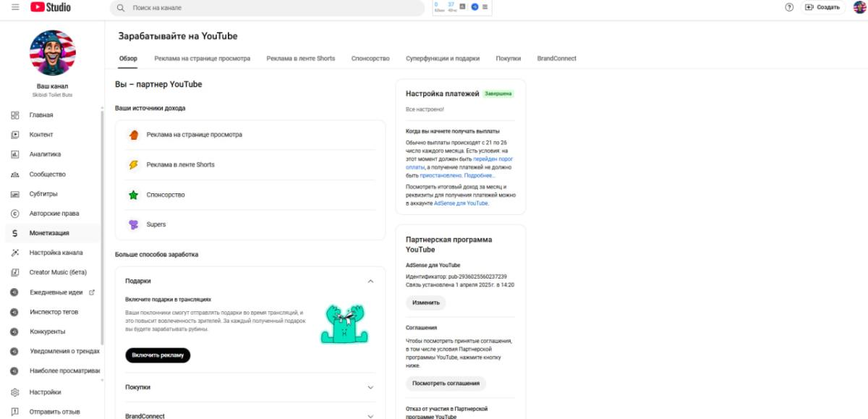This screenshot has height=419, width=868.
Task: Switch to the Спонсорство tab
Action: click(x=370, y=59)
